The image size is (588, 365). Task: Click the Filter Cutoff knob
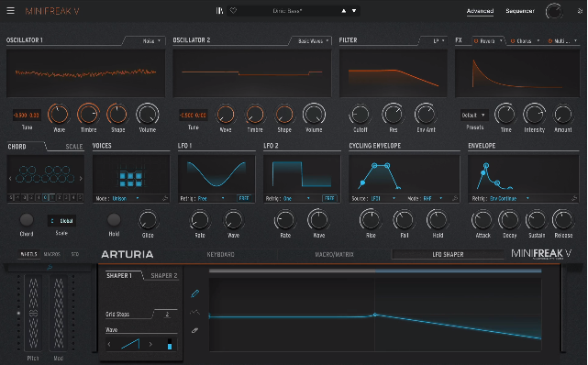click(x=360, y=115)
